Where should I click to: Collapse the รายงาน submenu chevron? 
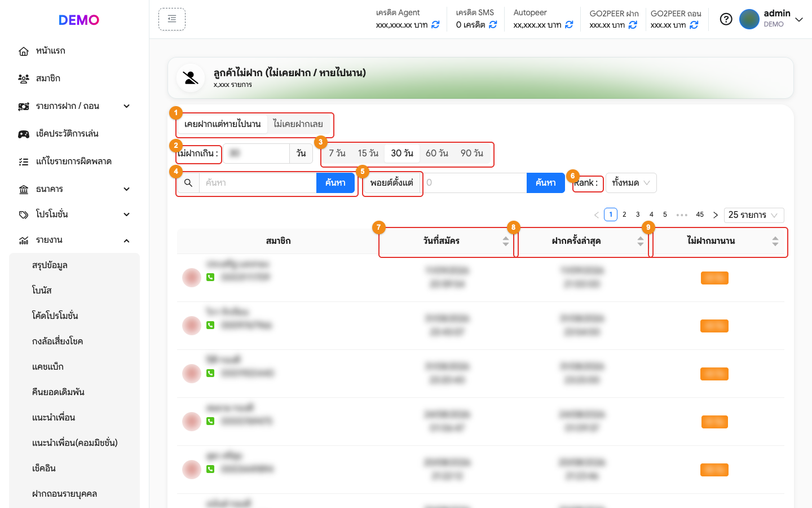(127, 240)
